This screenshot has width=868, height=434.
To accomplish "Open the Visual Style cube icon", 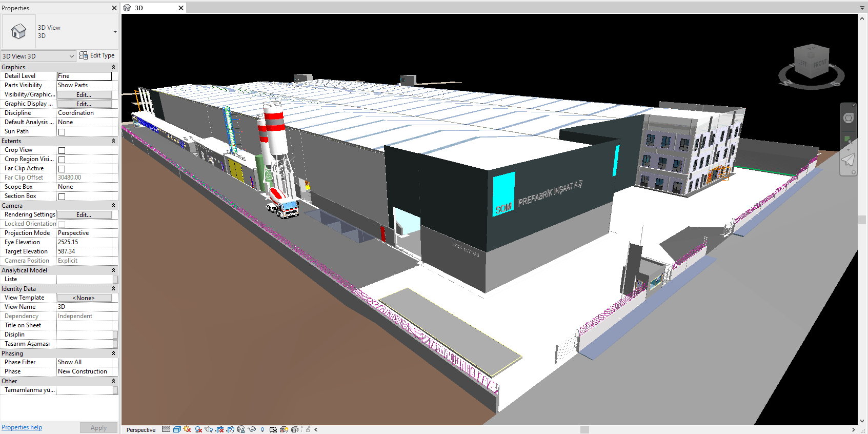I will pyautogui.click(x=177, y=429).
